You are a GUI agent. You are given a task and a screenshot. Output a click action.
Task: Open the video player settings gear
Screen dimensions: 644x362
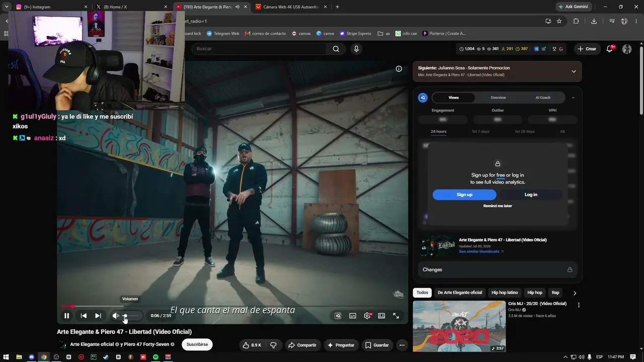[x=367, y=316]
